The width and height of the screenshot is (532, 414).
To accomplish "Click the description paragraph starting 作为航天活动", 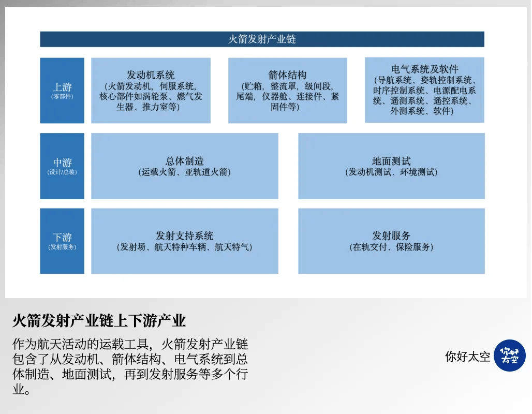I will pyautogui.click(x=130, y=366).
